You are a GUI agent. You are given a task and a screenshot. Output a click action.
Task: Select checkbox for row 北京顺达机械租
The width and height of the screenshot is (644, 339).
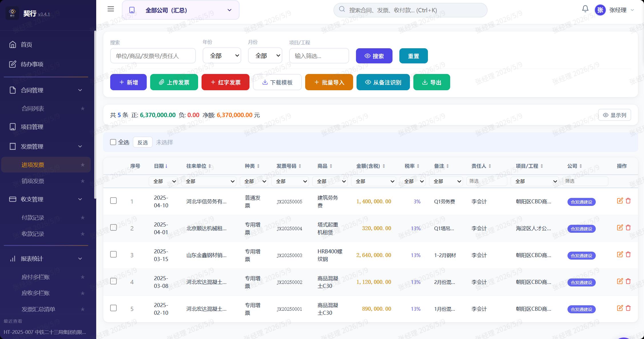pos(113,228)
